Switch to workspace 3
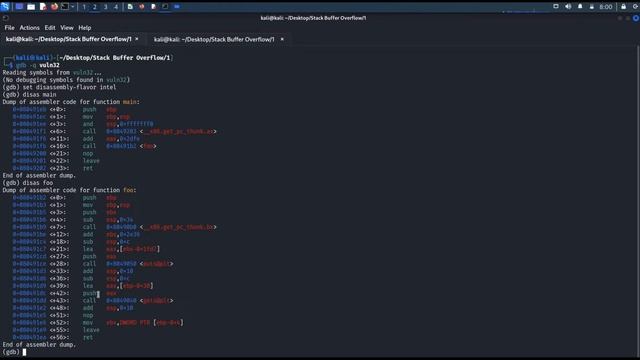Screen dimensions: 640x360 (x=105, y=7)
